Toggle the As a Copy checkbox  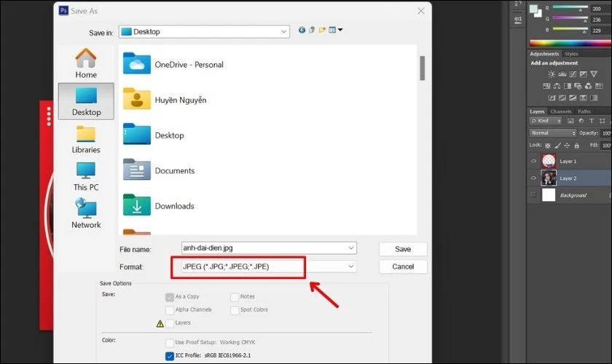pyautogui.click(x=169, y=297)
